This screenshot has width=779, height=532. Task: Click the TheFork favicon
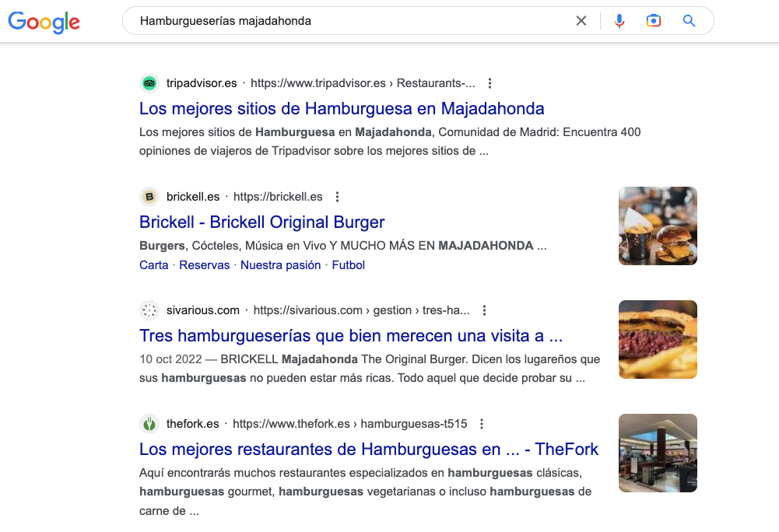tap(149, 424)
